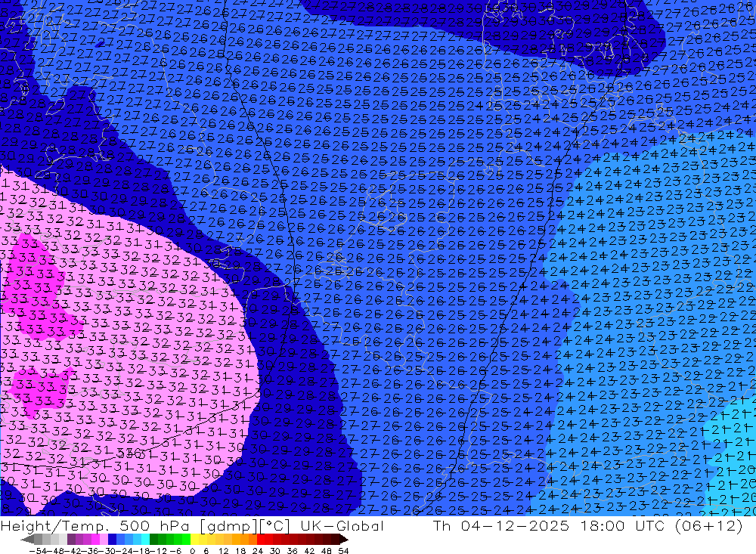
Task: Click the '54' legend value
Action: [x=343, y=551]
